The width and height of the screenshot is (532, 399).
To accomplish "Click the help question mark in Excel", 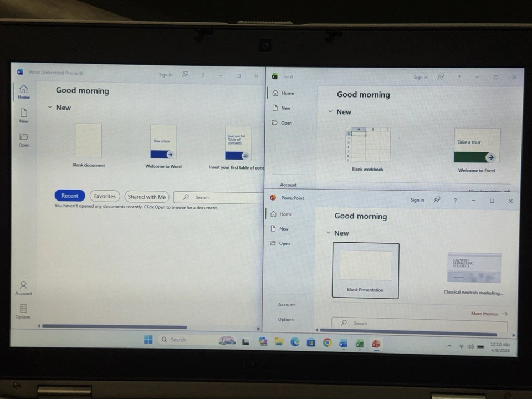I will (459, 78).
